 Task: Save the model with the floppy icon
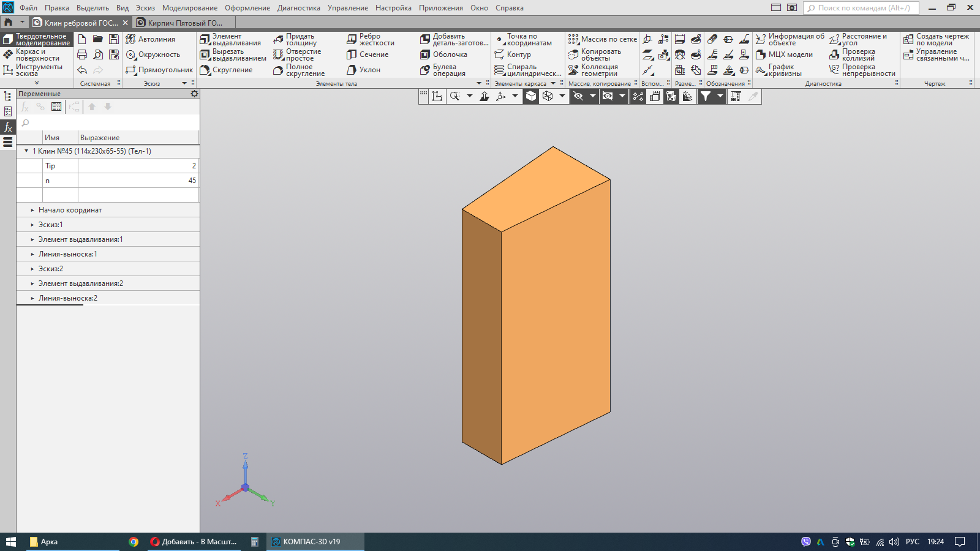click(x=114, y=39)
